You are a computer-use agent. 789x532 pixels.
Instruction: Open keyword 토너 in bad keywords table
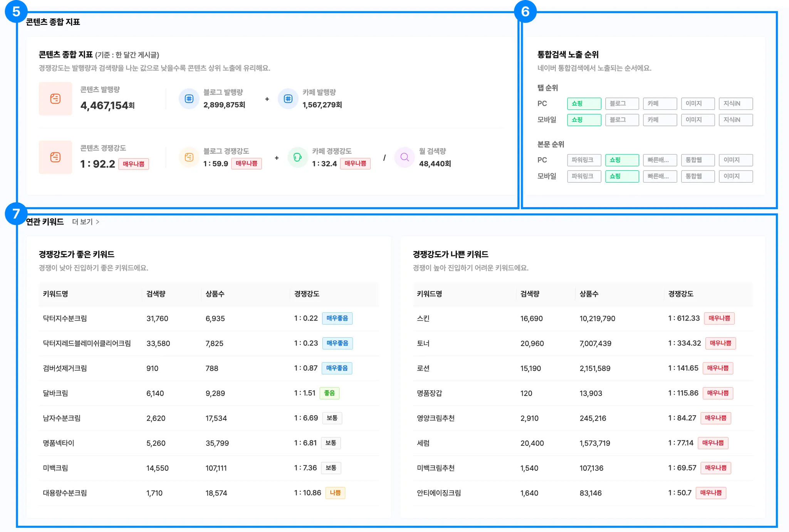(423, 343)
